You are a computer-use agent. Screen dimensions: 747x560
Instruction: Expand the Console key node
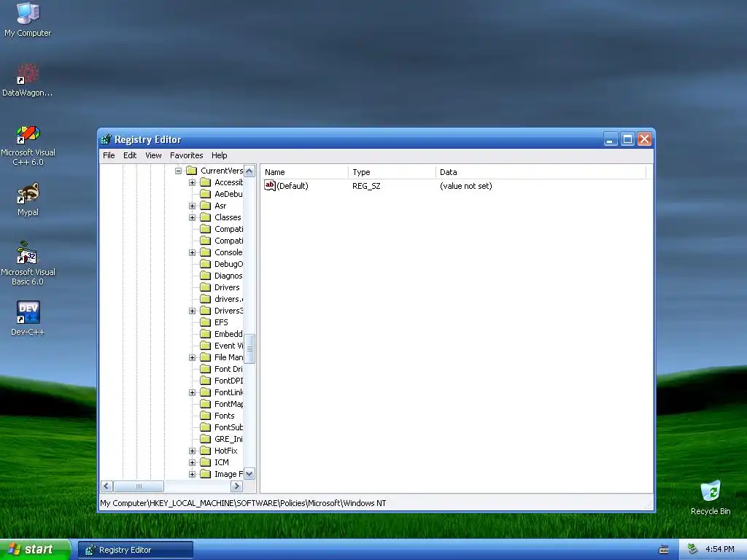click(x=192, y=252)
